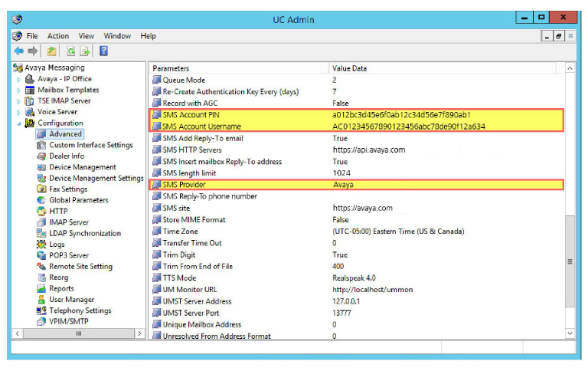Select the SMS length limit parameter
Viewport: 588px width, 368px height.
point(189,173)
